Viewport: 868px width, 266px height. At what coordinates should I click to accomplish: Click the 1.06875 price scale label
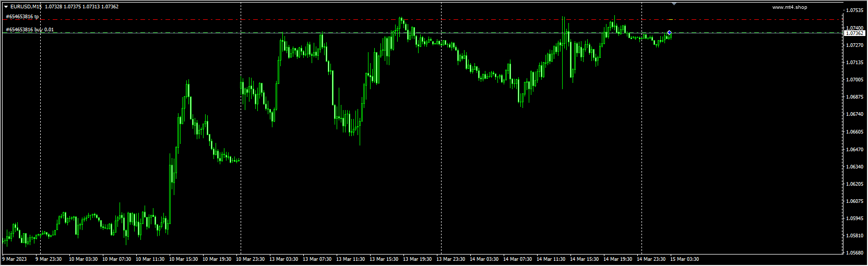(x=854, y=97)
